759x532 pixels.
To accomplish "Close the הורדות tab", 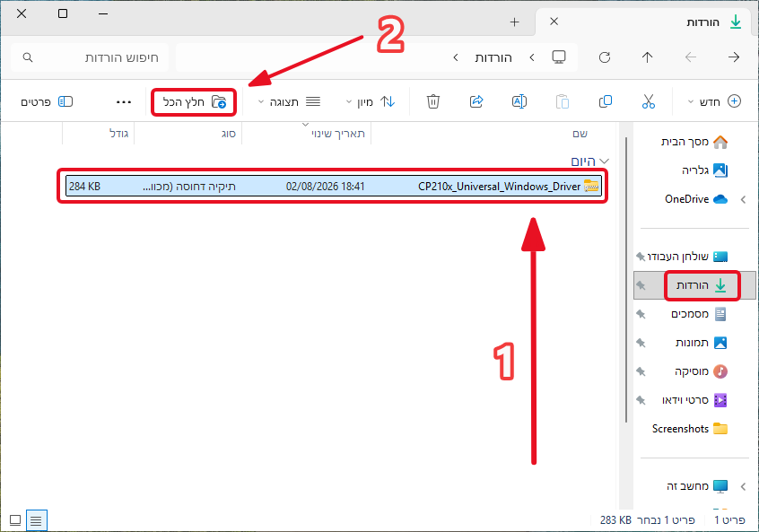I will 554,22.
